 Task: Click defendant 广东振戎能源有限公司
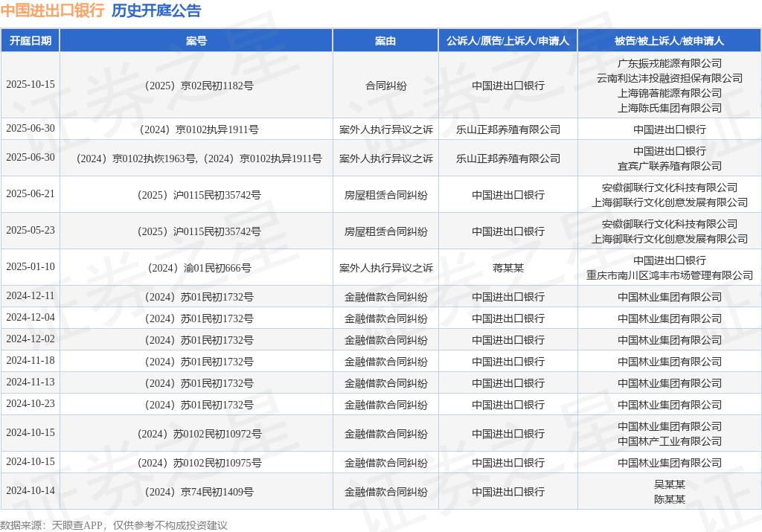670,64
